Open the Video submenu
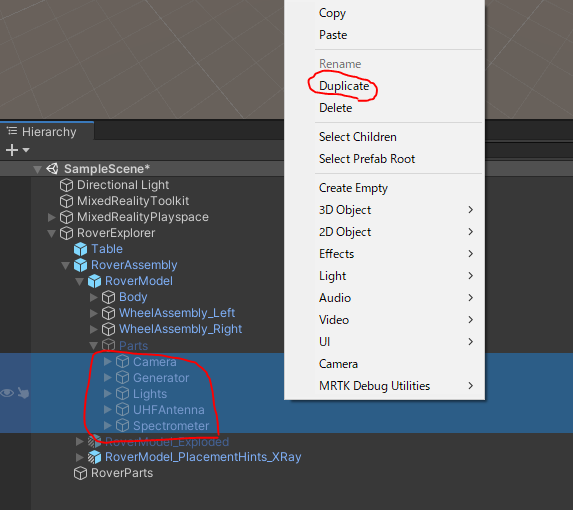The image size is (573, 510). pyautogui.click(x=384, y=320)
